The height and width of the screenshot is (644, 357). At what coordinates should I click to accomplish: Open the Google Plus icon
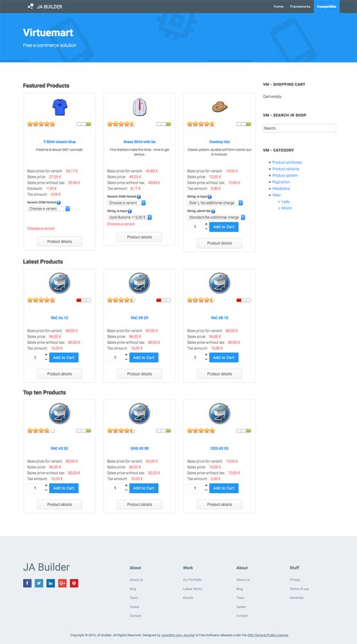(62, 583)
